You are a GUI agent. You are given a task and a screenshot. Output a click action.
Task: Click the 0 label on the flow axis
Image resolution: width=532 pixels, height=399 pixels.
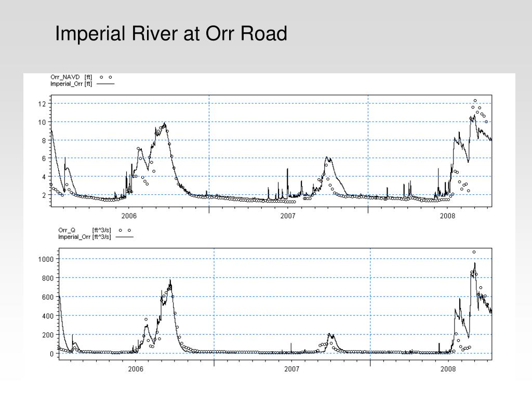pos(51,354)
